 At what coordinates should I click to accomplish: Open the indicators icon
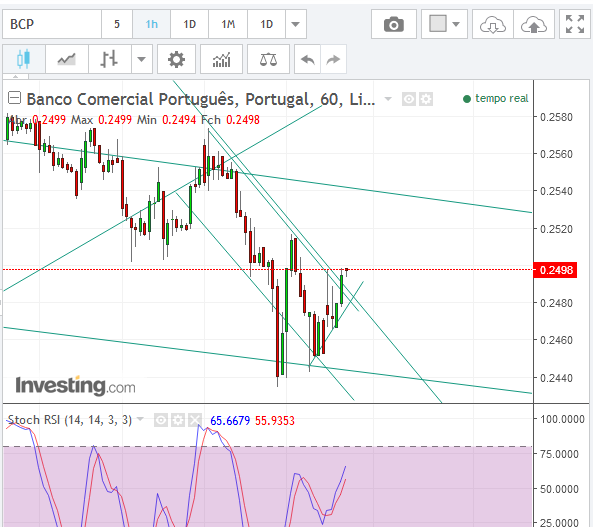pos(221,59)
